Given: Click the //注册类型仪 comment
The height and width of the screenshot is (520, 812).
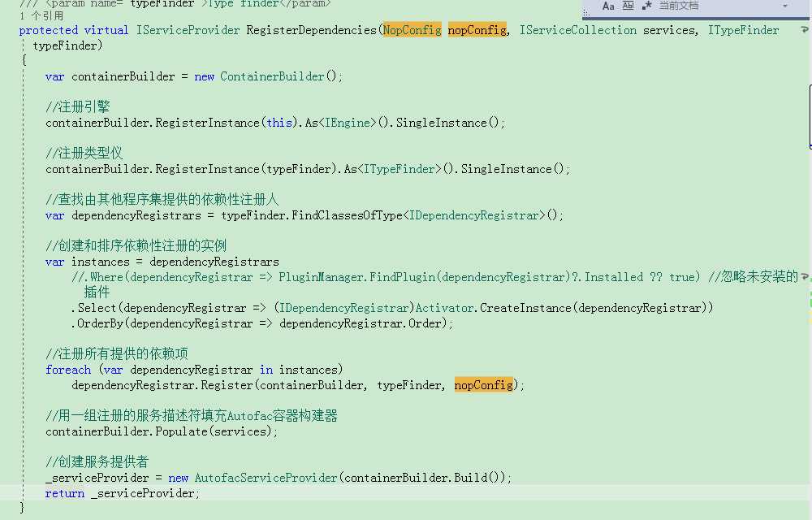Looking at the screenshot, I should 84,153.
